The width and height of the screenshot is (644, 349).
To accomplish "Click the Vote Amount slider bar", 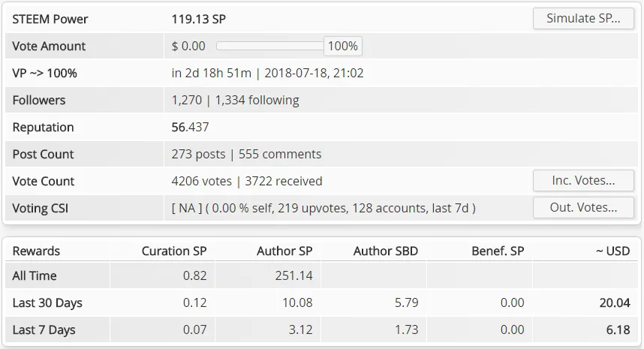I will tap(270, 46).
